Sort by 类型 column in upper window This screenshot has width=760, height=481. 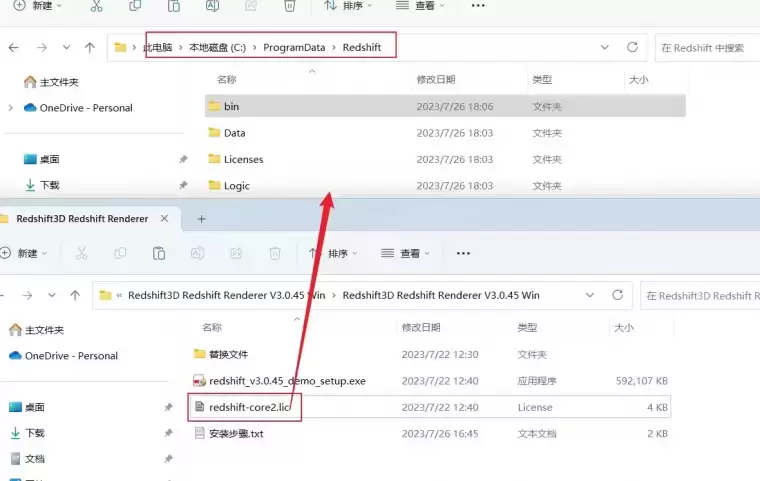pyautogui.click(x=542, y=80)
